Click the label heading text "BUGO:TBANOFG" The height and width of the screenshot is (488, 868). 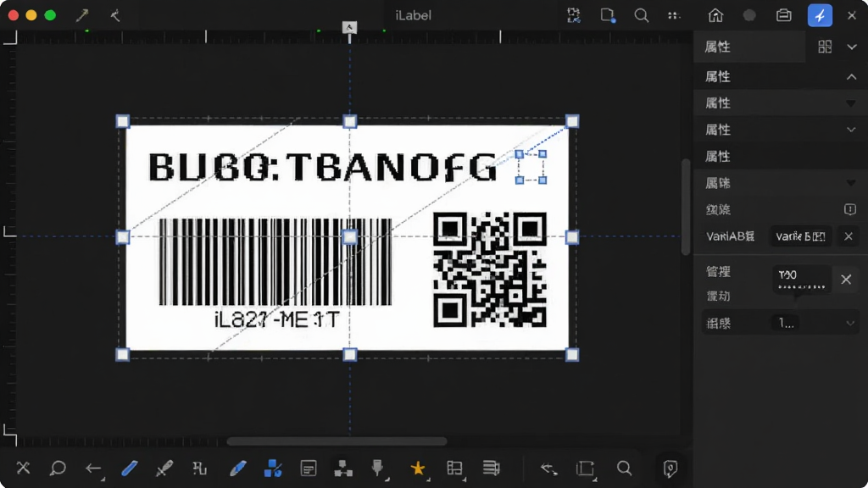pyautogui.click(x=323, y=167)
